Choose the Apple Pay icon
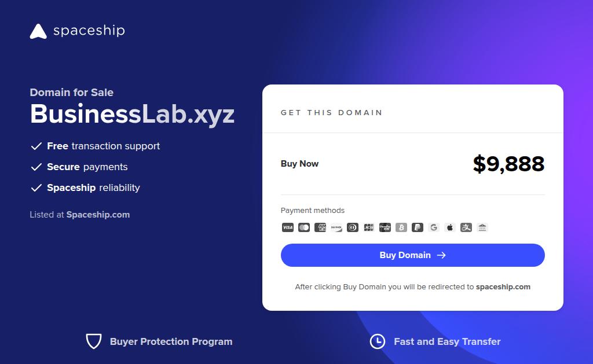This screenshot has width=593, height=364. click(450, 227)
